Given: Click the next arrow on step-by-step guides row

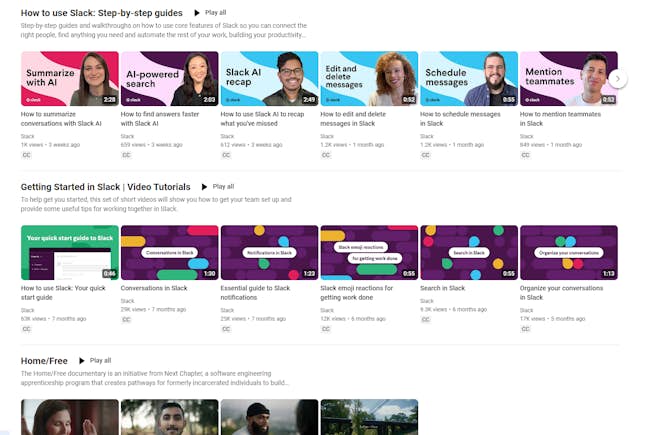Looking at the screenshot, I should click(x=619, y=78).
